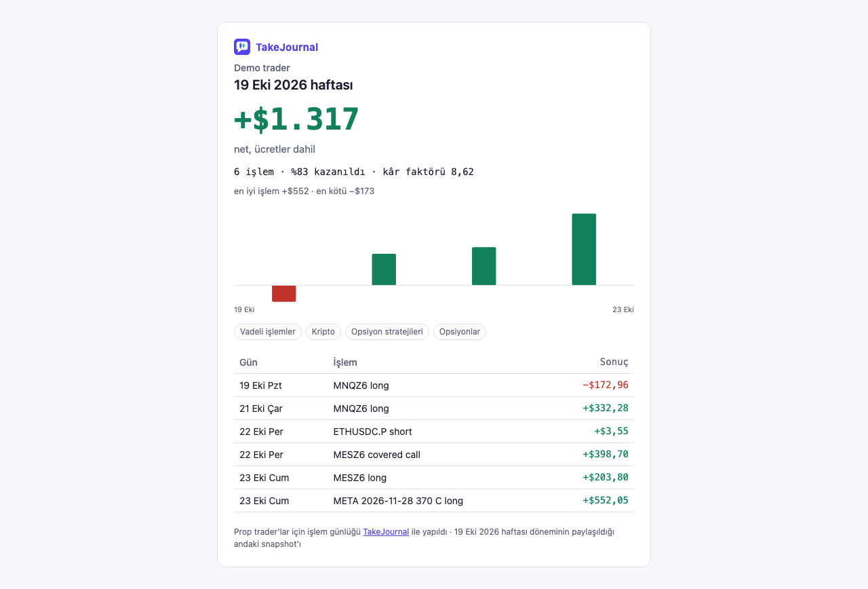Open the TakeJournal brand name link

287,47
